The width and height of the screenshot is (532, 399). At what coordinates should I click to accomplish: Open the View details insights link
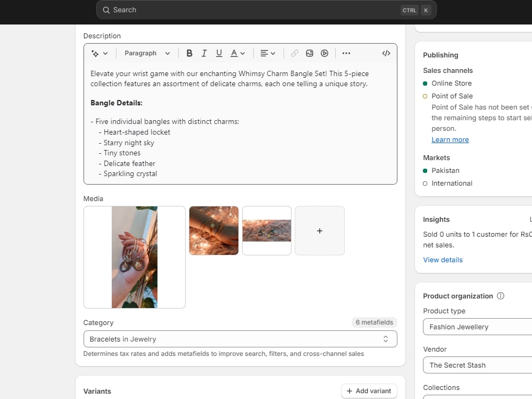click(x=443, y=260)
